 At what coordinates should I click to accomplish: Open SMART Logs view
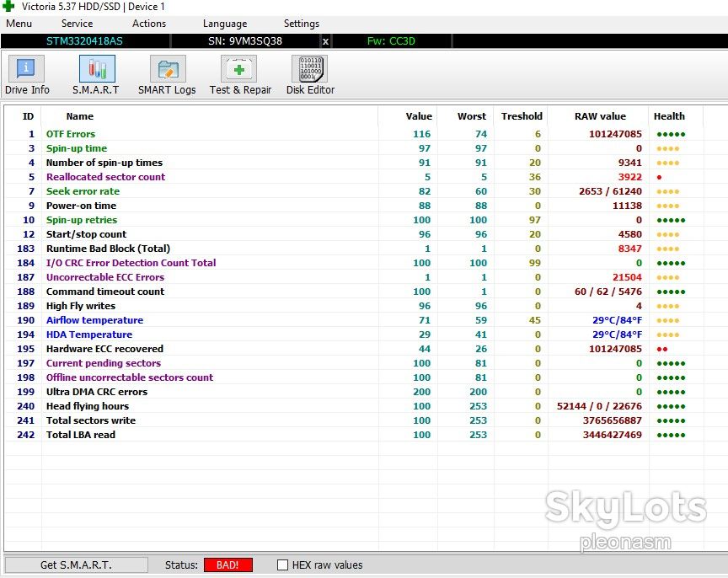[167, 75]
